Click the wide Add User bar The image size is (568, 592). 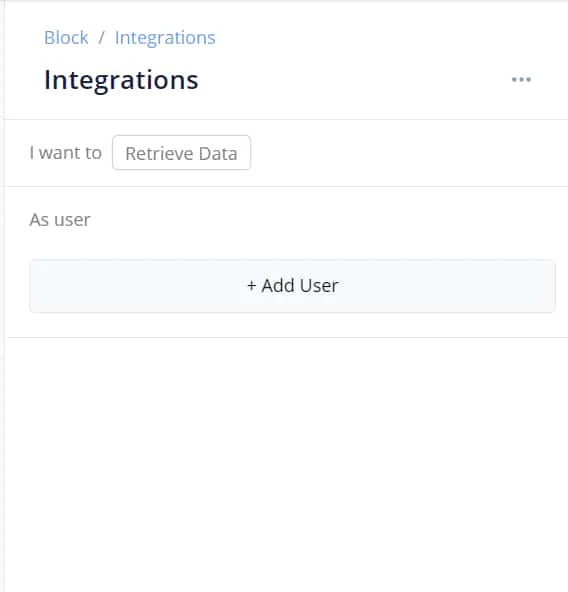click(x=292, y=286)
